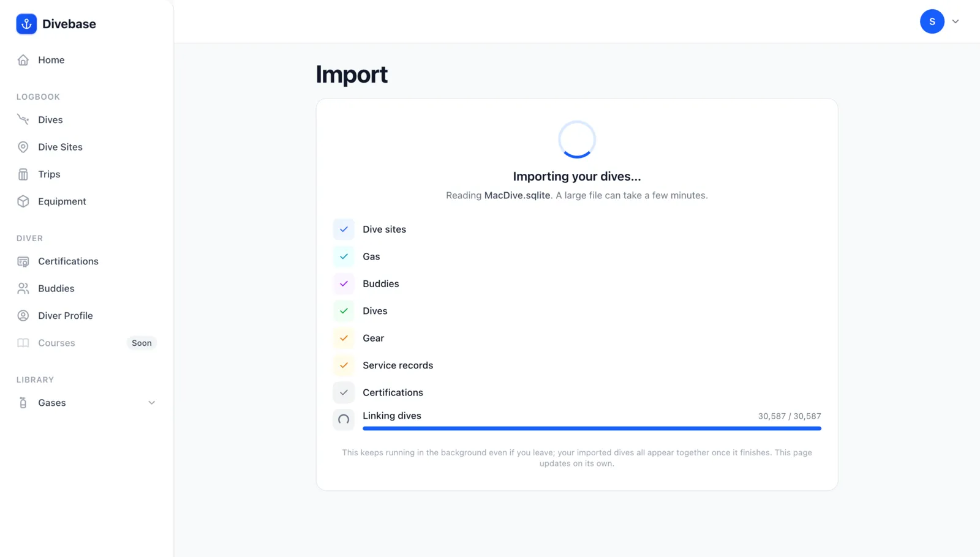Click the Gas step label
Screen dimensions: 980x557
(x=371, y=256)
